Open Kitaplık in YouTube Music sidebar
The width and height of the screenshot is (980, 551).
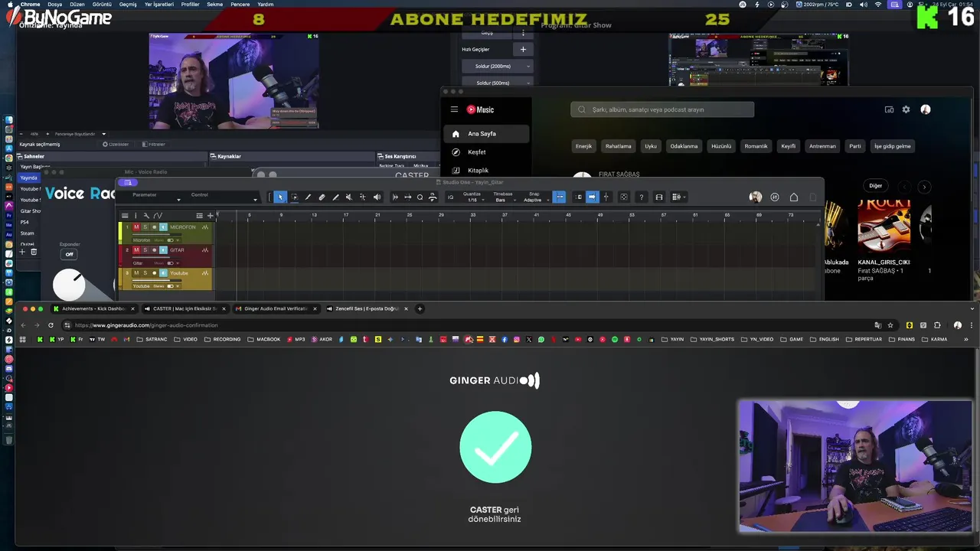(x=478, y=171)
